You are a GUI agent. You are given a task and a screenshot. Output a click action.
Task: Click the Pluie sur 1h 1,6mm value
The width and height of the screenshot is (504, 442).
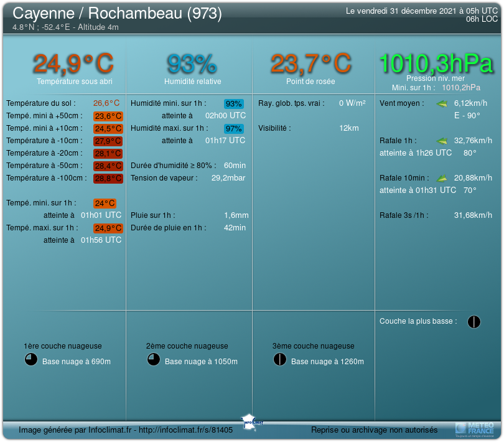[236, 215]
